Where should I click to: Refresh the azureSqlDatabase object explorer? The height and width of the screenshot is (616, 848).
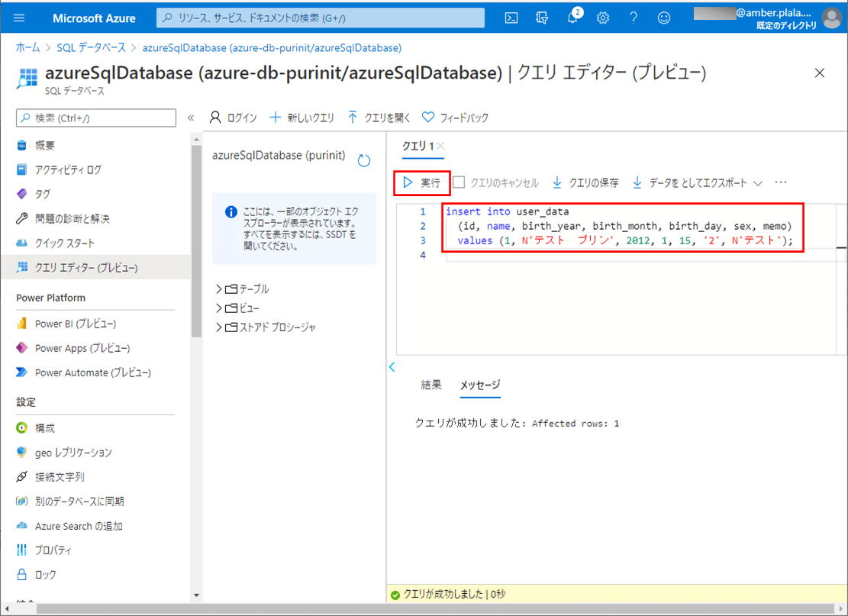click(x=364, y=160)
